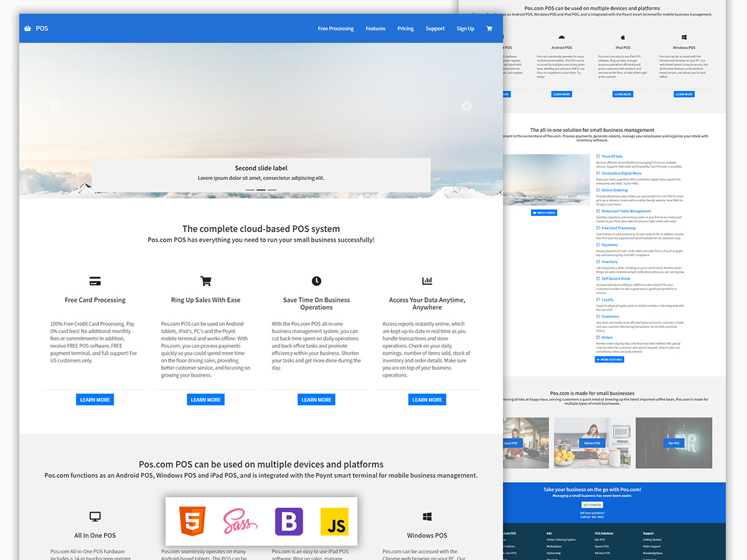
Task: Go to Pricing in navbar
Action: click(406, 29)
